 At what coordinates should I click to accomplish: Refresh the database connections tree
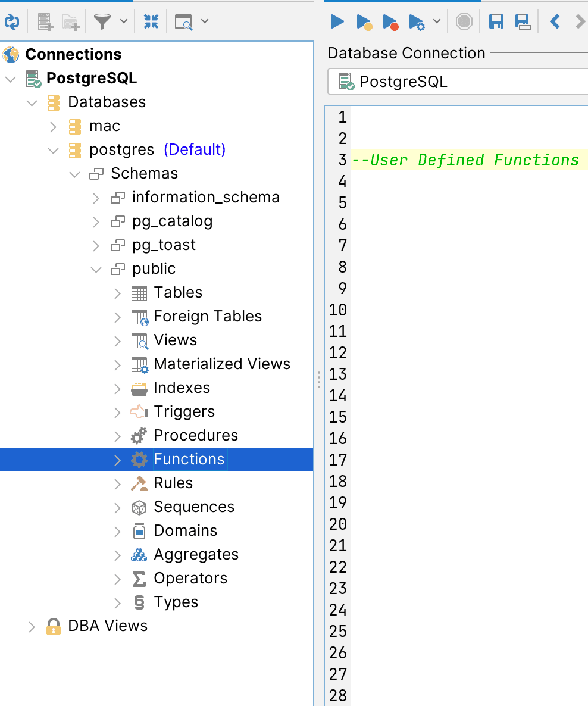12,21
